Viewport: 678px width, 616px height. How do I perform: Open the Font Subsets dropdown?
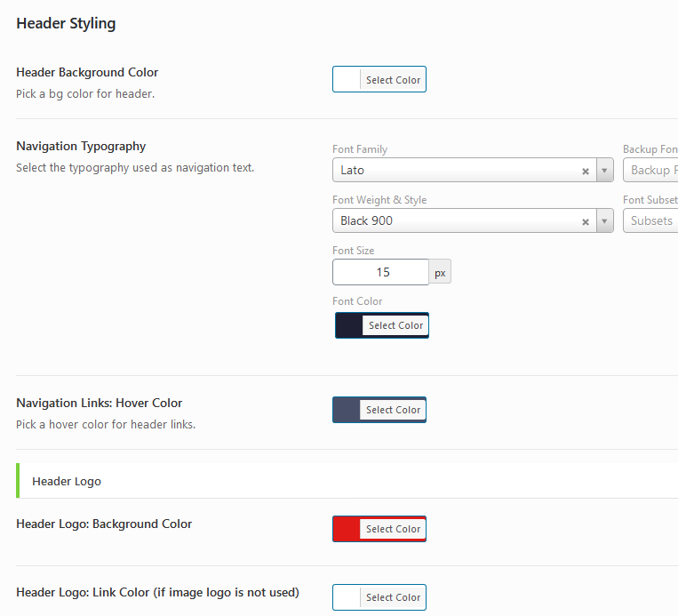click(650, 221)
